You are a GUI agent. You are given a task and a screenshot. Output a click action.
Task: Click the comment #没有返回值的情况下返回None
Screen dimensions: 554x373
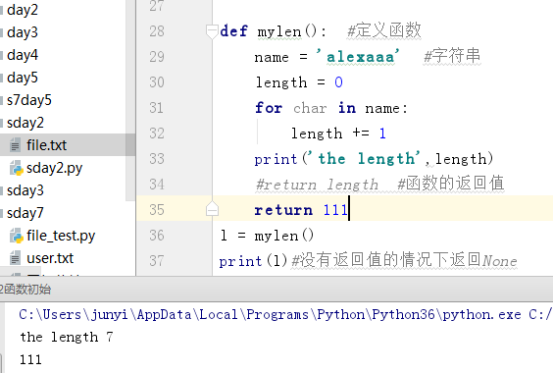[x=405, y=261]
